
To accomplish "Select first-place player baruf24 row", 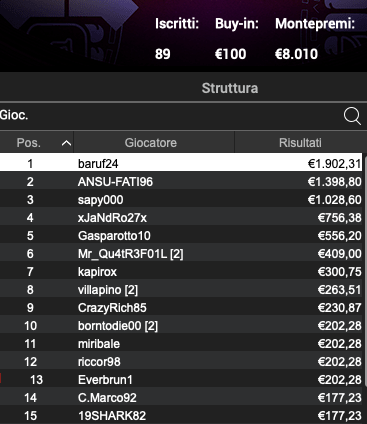I will click(x=181, y=163).
